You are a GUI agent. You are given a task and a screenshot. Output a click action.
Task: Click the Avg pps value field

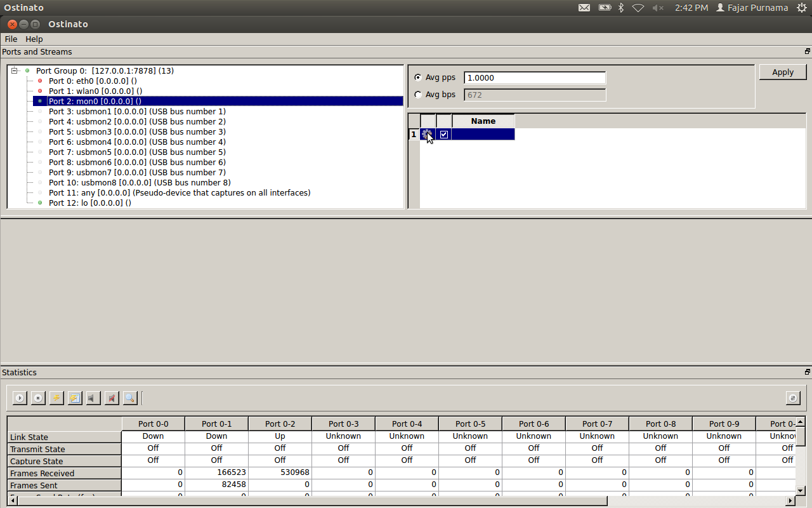click(535, 77)
